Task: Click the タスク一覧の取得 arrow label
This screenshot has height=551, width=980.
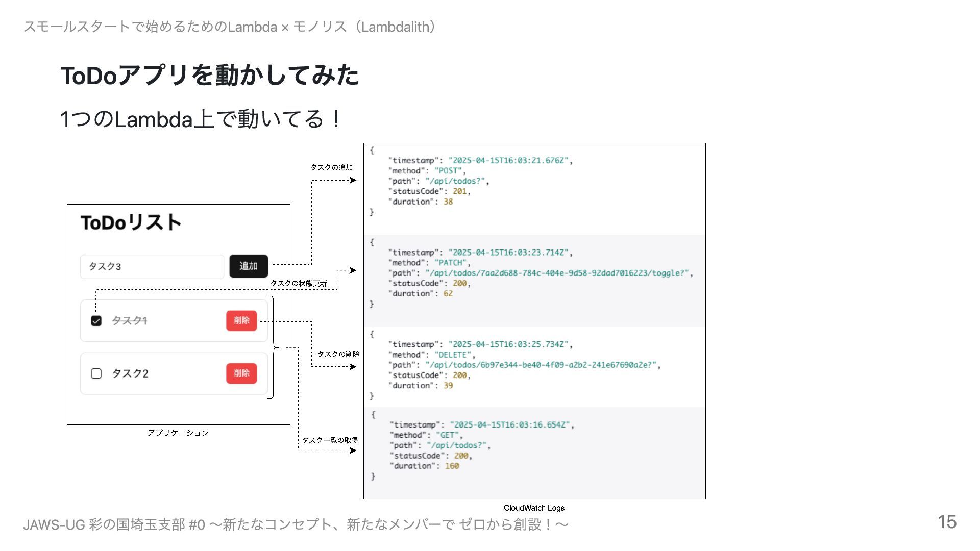Action: [x=329, y=440]
